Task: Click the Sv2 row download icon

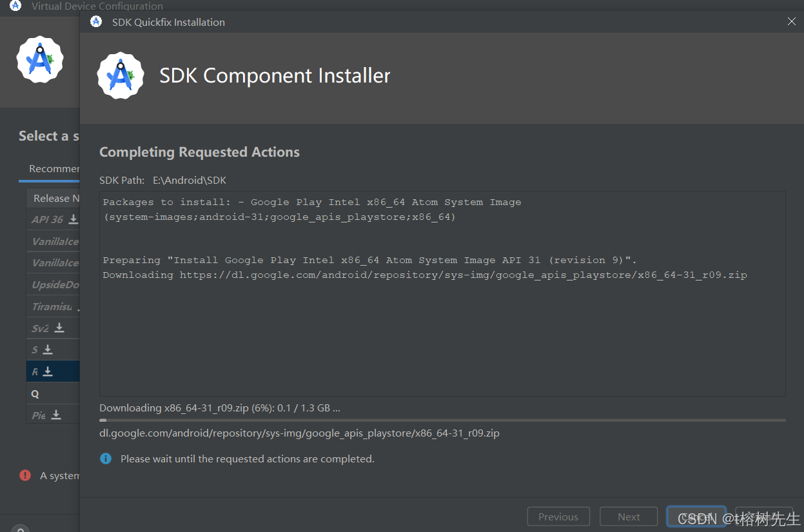Action: (59, 328)
